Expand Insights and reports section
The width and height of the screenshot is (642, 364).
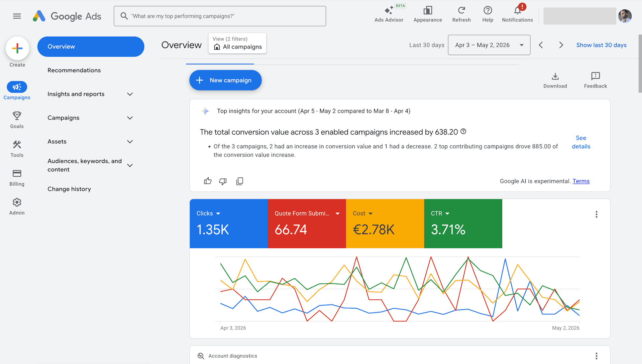[90, 94]
